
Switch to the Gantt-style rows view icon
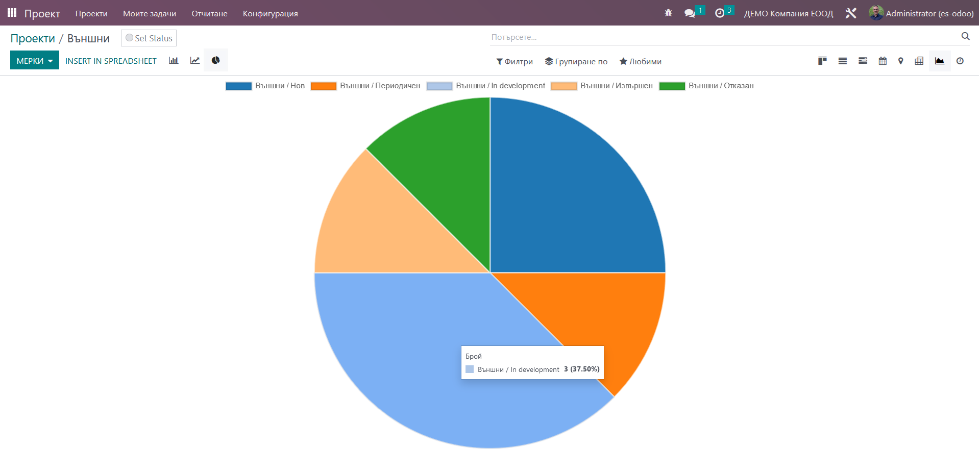pyautogui.click(x=863, y=61)
